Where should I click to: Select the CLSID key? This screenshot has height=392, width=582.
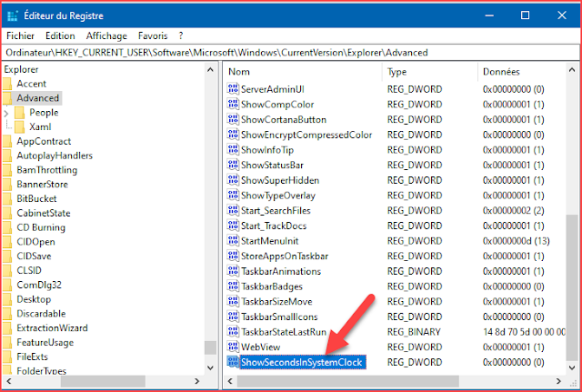[x=29, y=271]
